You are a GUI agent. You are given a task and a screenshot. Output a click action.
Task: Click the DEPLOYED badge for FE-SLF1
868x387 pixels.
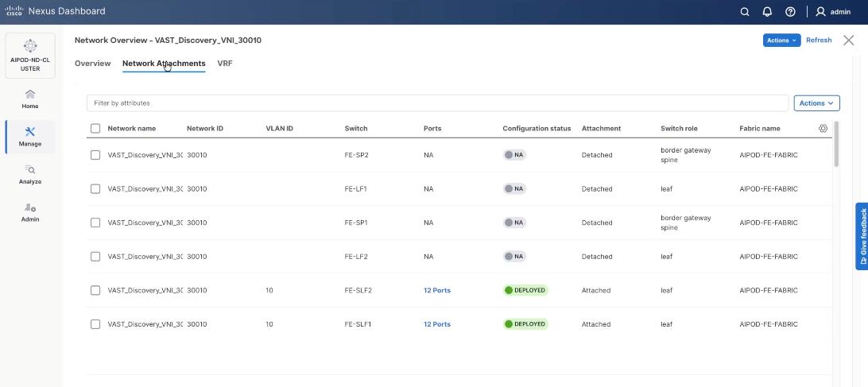tap(525, 324)
